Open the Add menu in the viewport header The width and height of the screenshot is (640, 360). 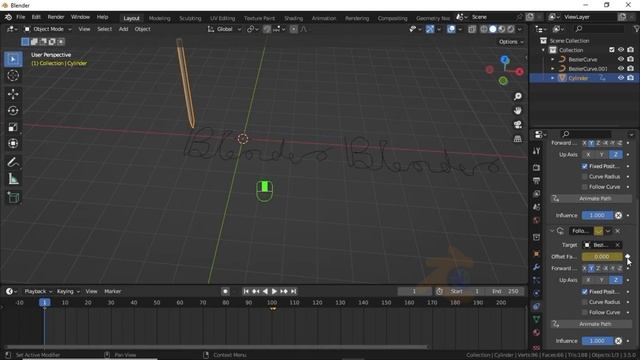123,29
